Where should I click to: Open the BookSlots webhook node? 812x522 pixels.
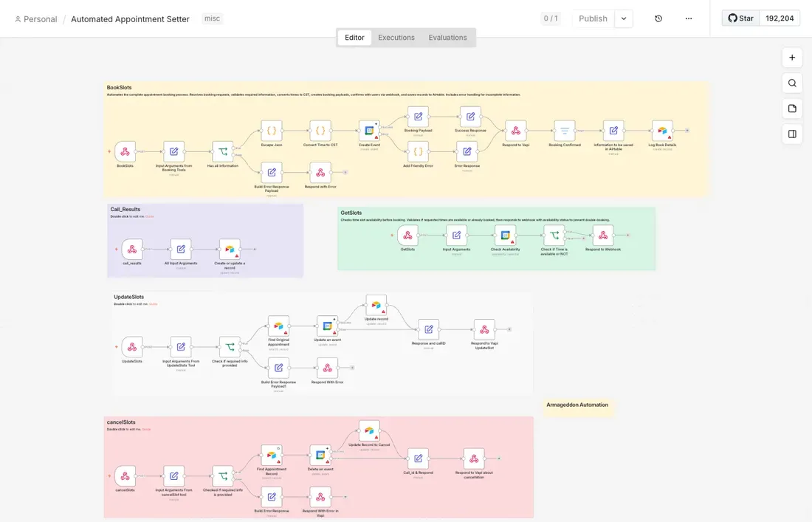click(125, 152)
